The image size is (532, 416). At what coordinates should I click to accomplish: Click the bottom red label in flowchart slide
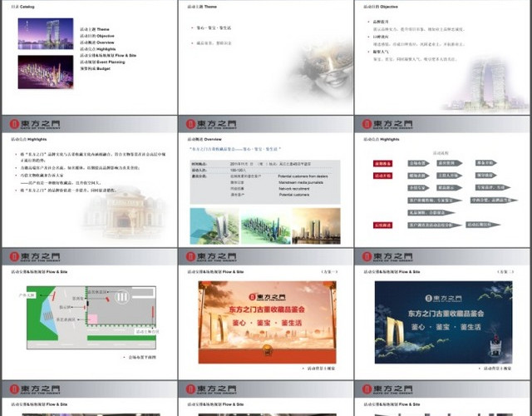(382, 225)
